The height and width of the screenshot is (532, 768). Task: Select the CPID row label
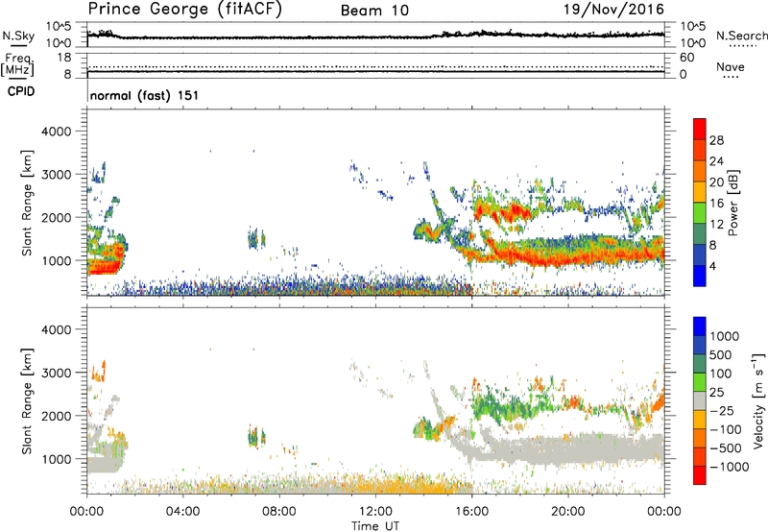[x=21, y=91]
